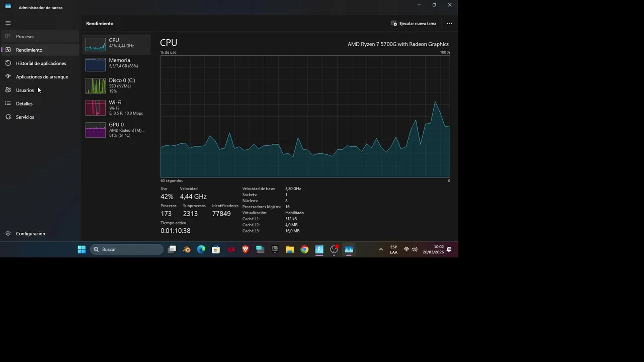Click the Caché L3 16,0 MB value

[292, 231]
